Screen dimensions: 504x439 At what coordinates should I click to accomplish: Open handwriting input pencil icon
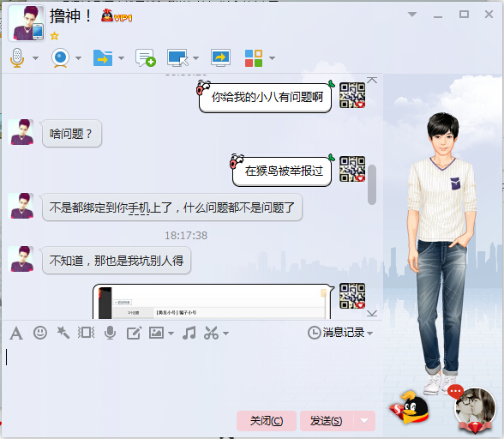[134, 333]
